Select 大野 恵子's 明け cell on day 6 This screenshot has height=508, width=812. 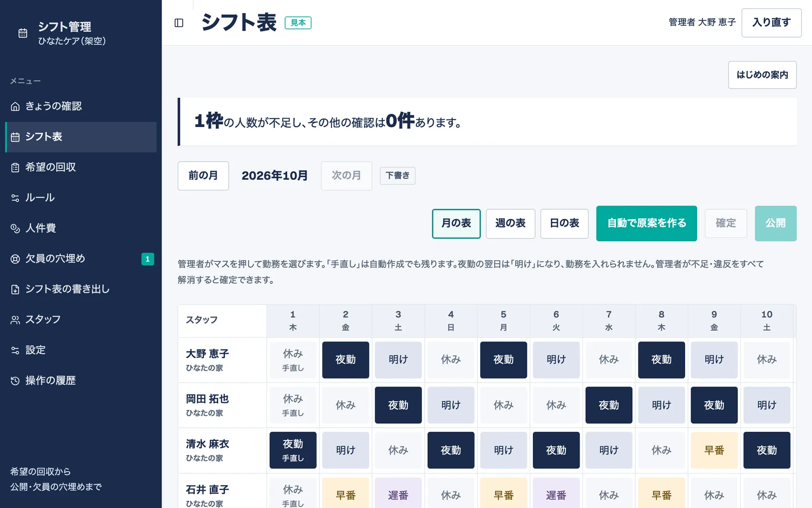click(x=556, y=360)
